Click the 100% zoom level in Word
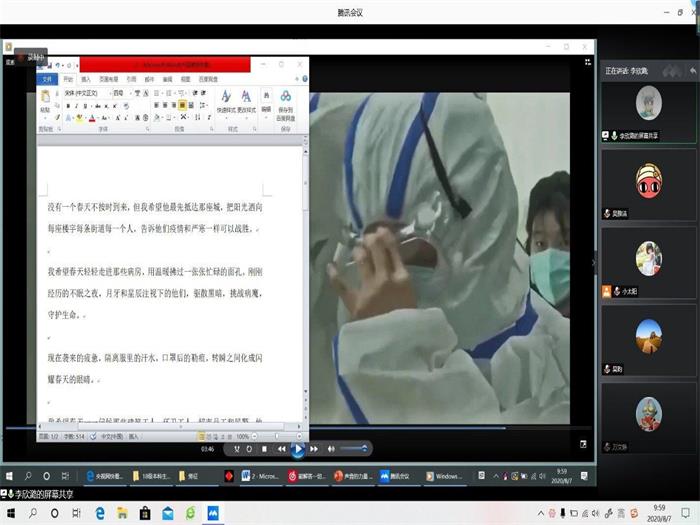700x525 pixels. 242,436
